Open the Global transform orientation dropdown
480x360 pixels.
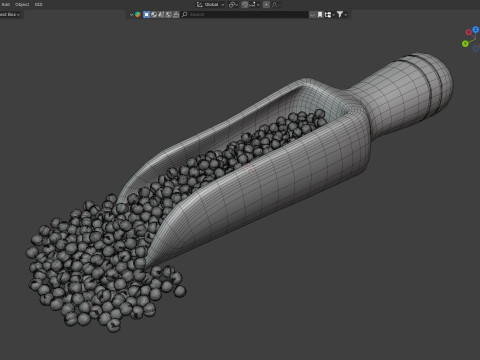tap(210, 5)
